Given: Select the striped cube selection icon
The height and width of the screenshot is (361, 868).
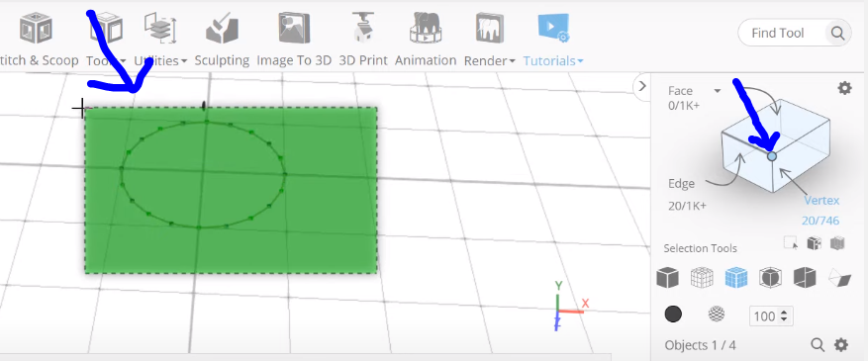Looking at the screenshot, I should pos(837,243).
